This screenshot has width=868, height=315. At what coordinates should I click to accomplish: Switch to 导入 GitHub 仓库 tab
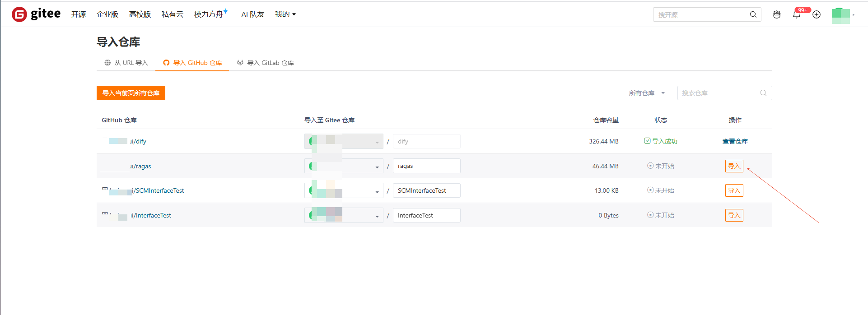click(192, 63)
